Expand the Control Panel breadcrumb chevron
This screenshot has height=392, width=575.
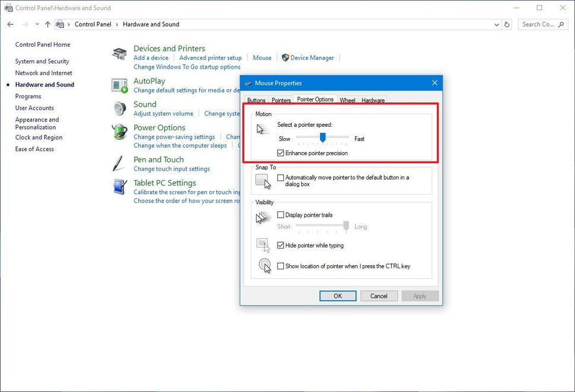point(116,24)
